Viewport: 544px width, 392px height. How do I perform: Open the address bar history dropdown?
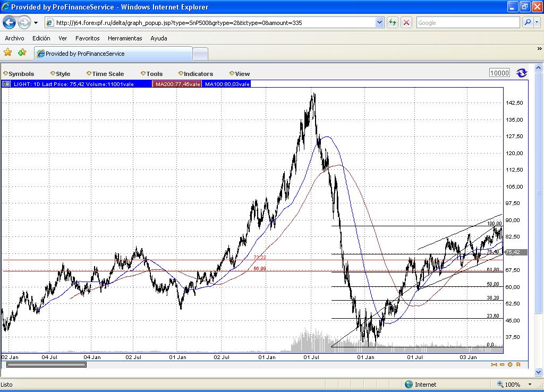coord(379,23)
